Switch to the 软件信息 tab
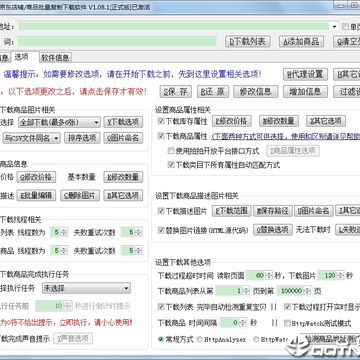360x360 pixels. coord(56,58)
